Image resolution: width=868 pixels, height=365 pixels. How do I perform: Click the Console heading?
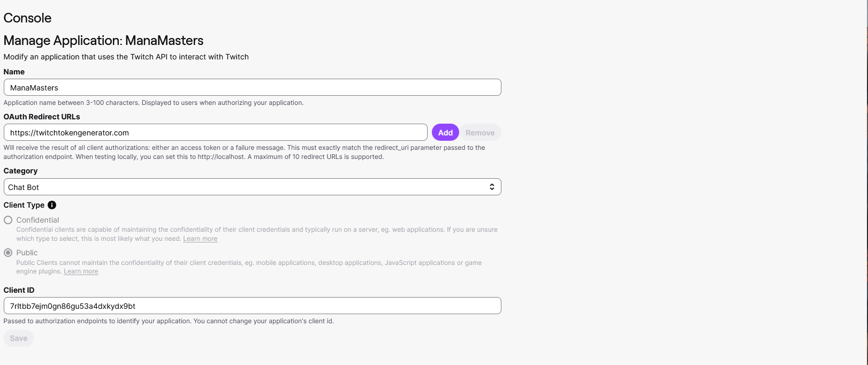(27, 18)
